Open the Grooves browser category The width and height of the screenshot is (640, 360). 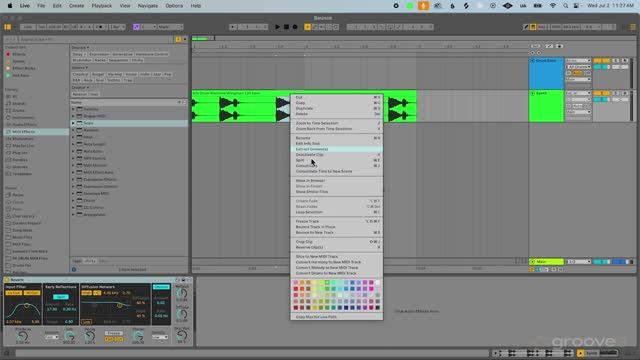20,167
